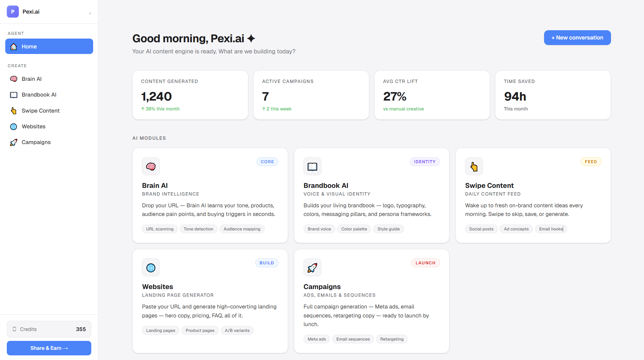The width and height of the screenshot is (644, 360).
Task: Click the brain icon on the Brain AI card
Action: tap(151, 166)
